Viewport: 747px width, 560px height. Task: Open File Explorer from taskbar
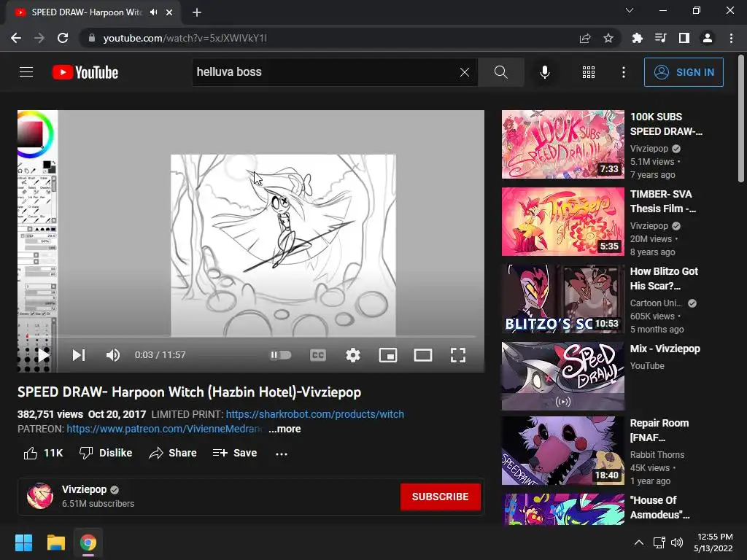(x=55, y=542)
